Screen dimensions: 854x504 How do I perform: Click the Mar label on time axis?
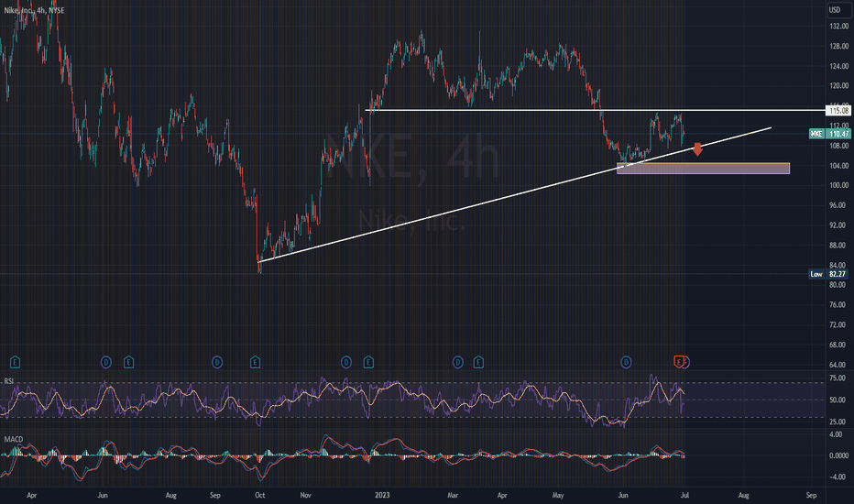[453, 495]
